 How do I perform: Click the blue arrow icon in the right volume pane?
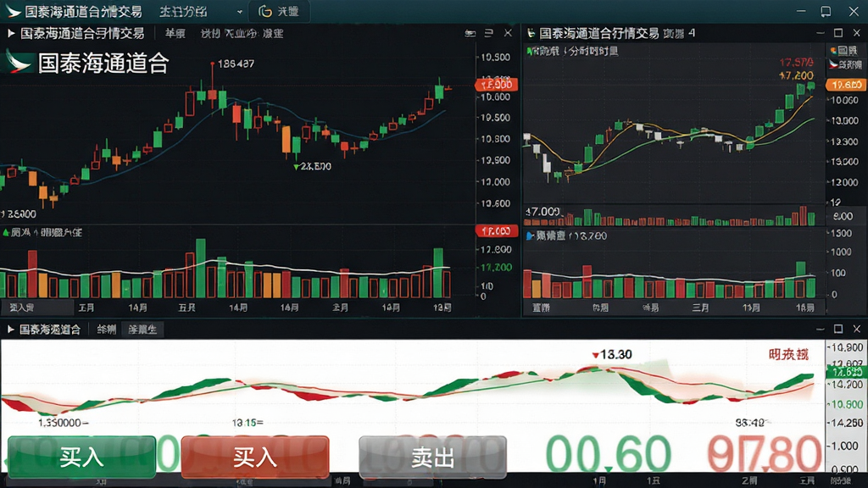pos(530,236)
